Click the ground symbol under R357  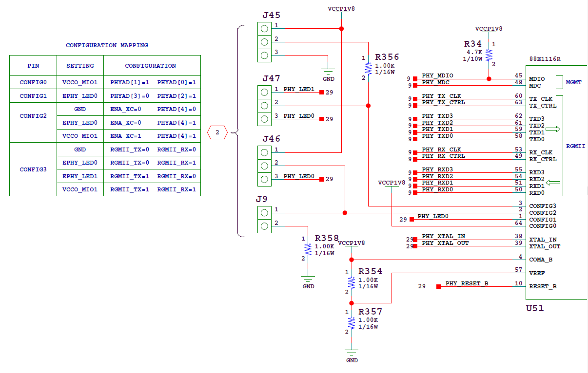[x=351, y=353]
